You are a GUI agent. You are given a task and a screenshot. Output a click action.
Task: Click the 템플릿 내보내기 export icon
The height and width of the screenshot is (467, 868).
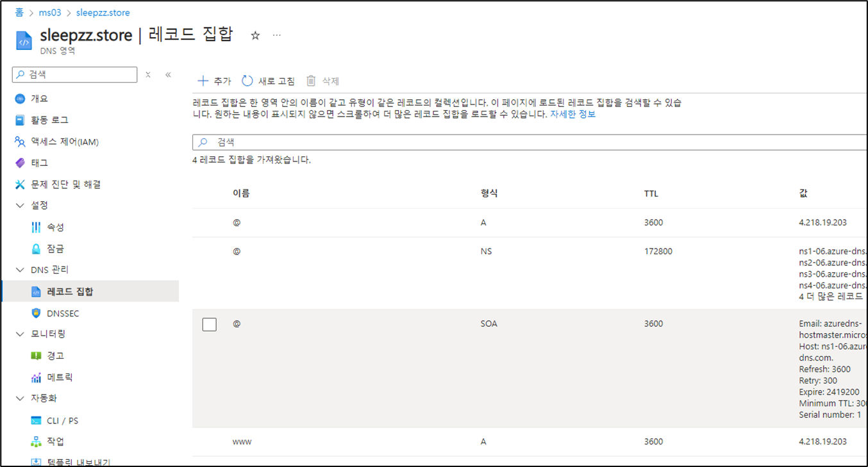coord(36,462)
